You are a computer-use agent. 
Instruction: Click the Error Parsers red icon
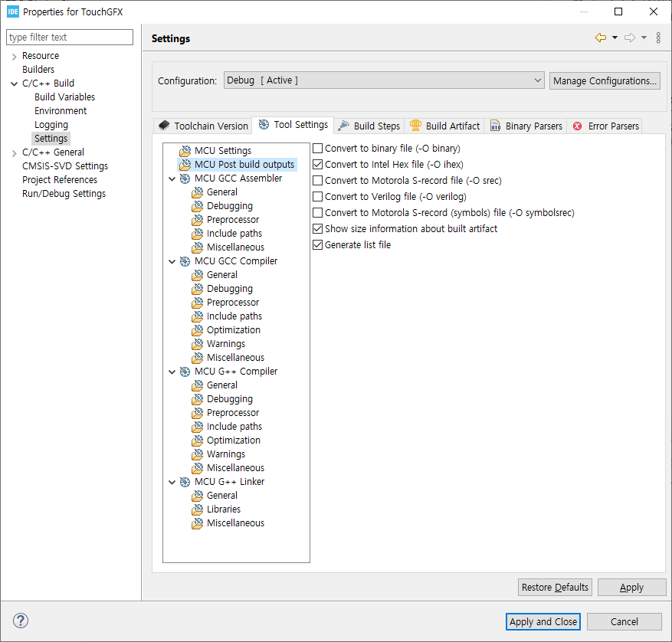pyautogui.click(x=577, y=126)
